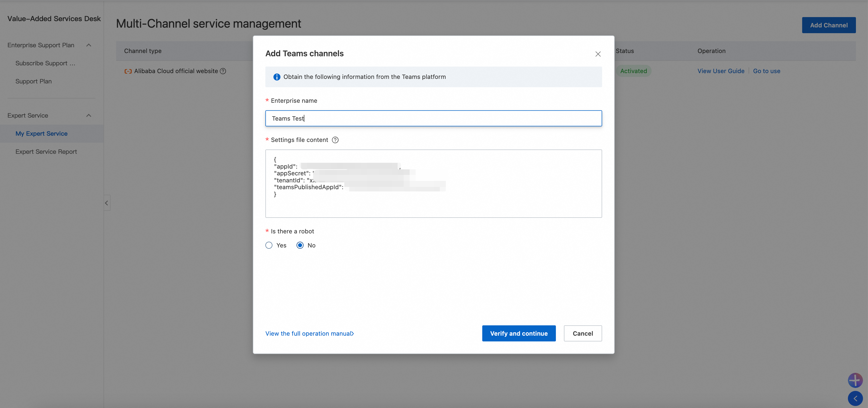Click the blue info icon in banner
868x408 pixels.
click(x=277, y=77)
